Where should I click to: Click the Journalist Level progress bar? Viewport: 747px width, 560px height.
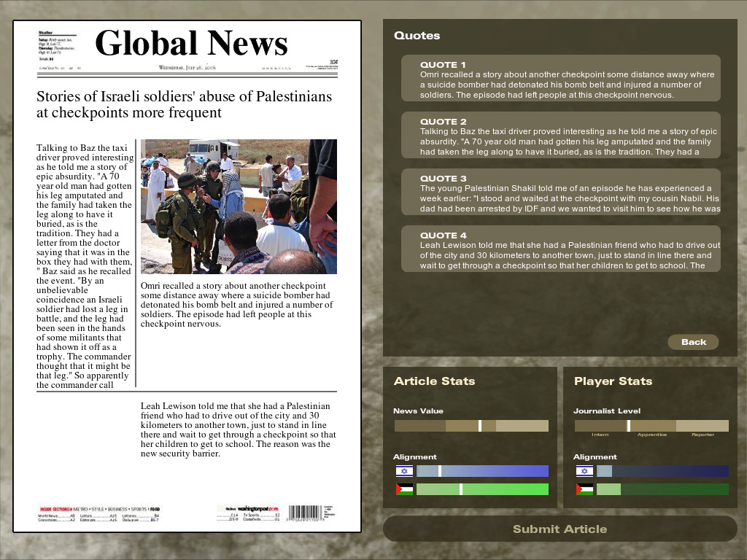coord(651,426)
